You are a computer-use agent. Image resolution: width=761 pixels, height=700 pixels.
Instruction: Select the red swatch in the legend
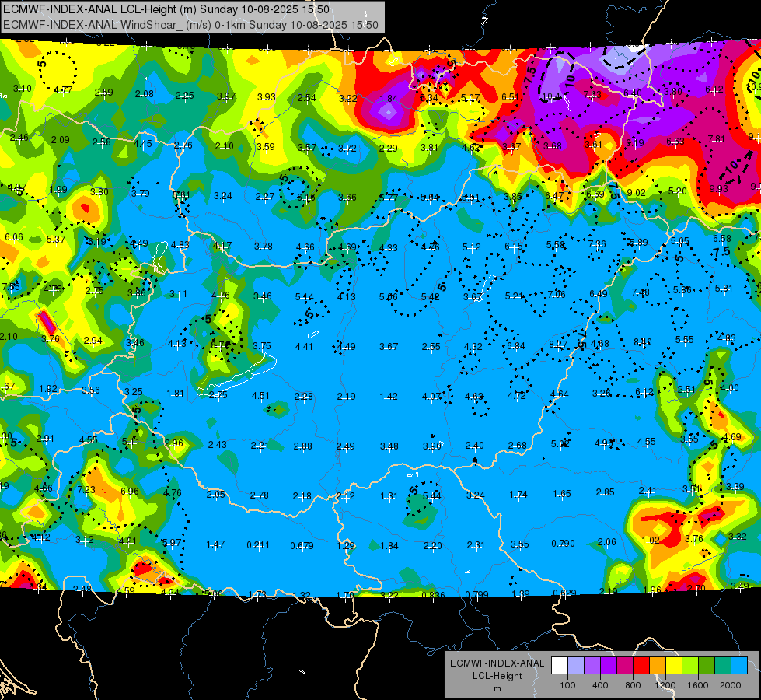[x=641, y=665]
